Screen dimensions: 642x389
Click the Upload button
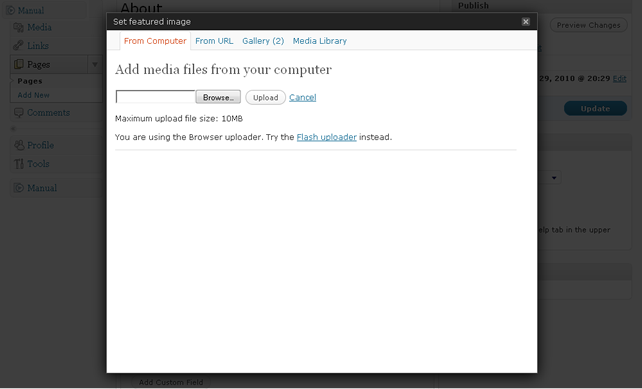pos(265,97)
